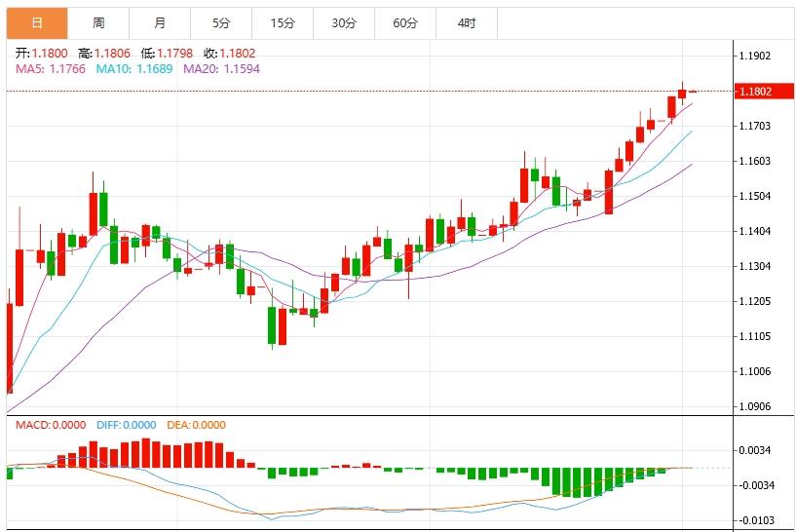Select the 15分 timeframe tab
The height and width of the screenshot is (532, 796).
point(283,22)
